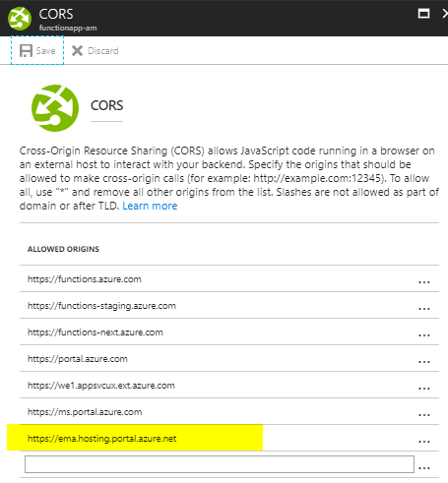Open options for functions.azure.com origin

[x=424, y=282]
